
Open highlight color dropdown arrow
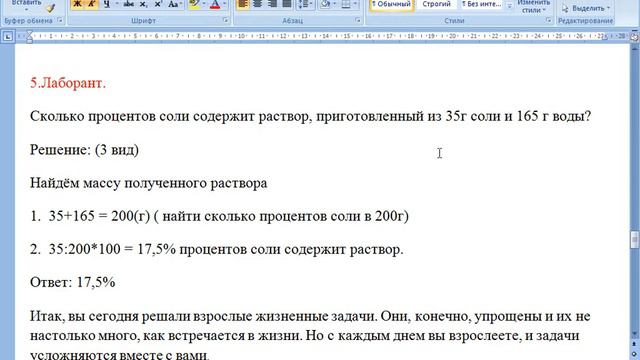point(204,4)
